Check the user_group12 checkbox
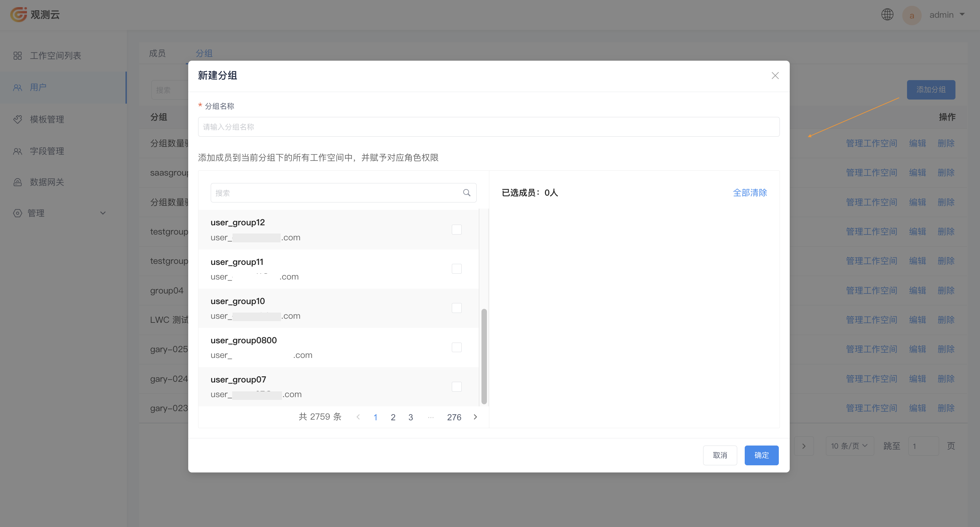Image resolution: width=980 pixels, height=527 pixels. click(x=457, y=230)
